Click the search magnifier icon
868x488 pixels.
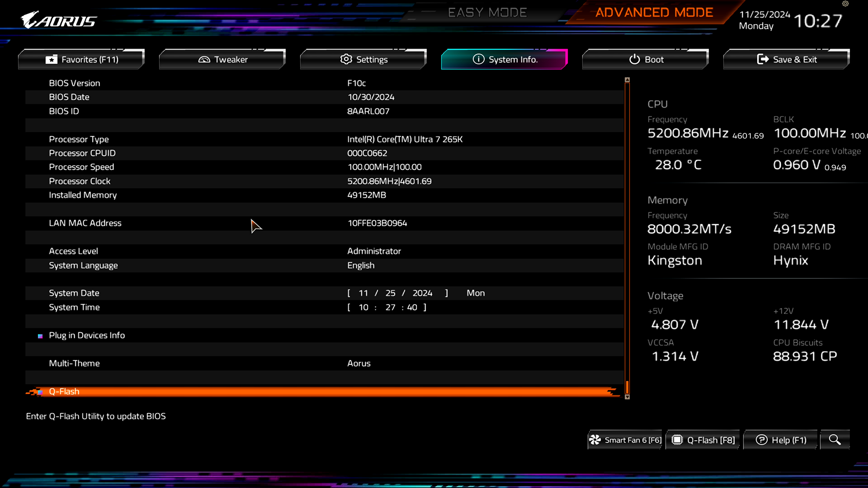click(835, 439)
